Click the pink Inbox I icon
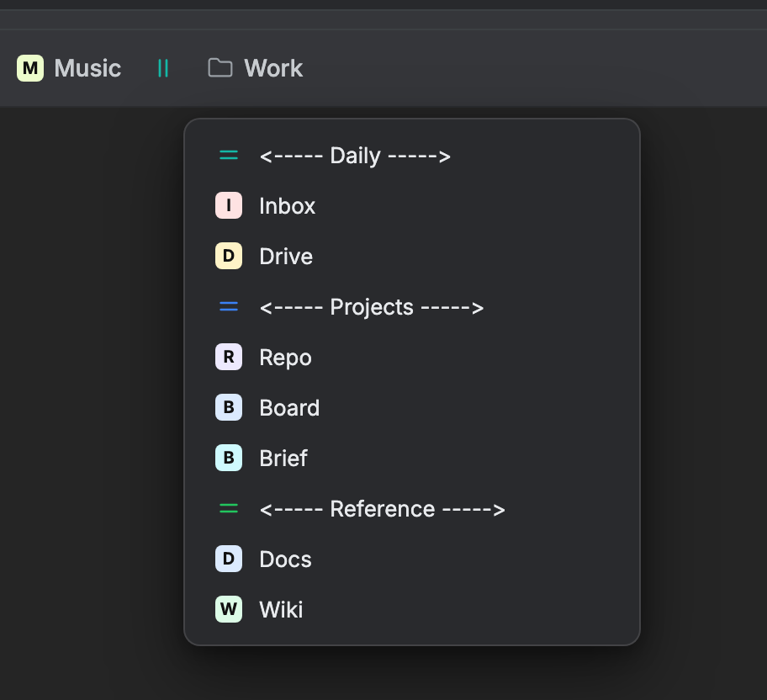 229,205
